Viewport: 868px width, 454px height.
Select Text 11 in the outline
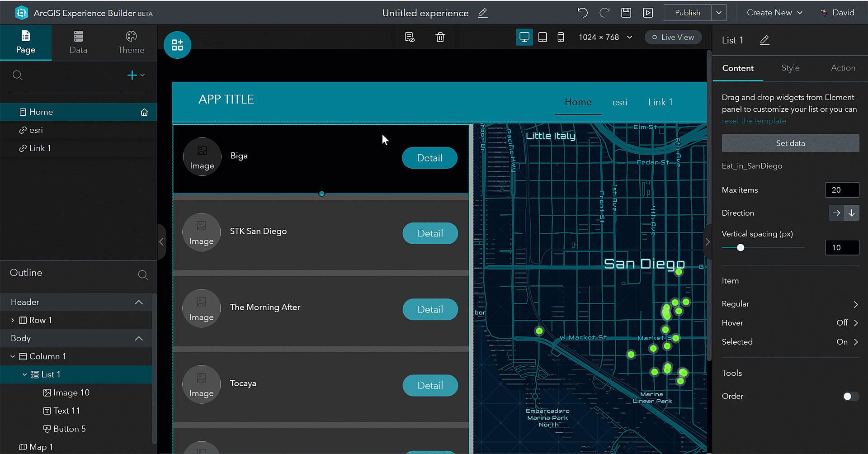(x=76, y=411)
